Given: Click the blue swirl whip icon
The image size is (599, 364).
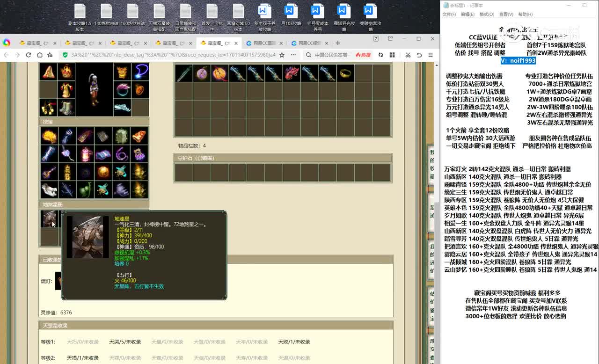Looking at the screenshot, I should click(x=140, y=72).
